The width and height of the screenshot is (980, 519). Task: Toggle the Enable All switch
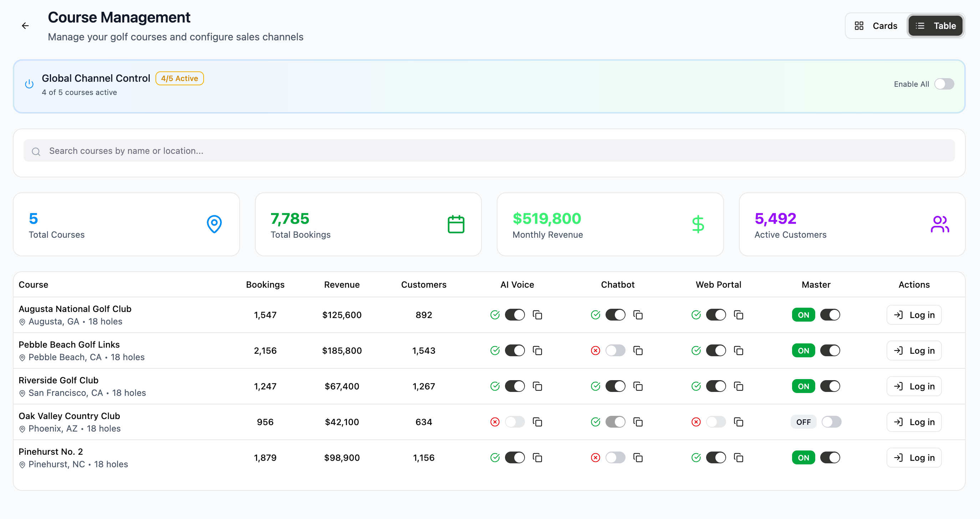(x=944, y=84)
